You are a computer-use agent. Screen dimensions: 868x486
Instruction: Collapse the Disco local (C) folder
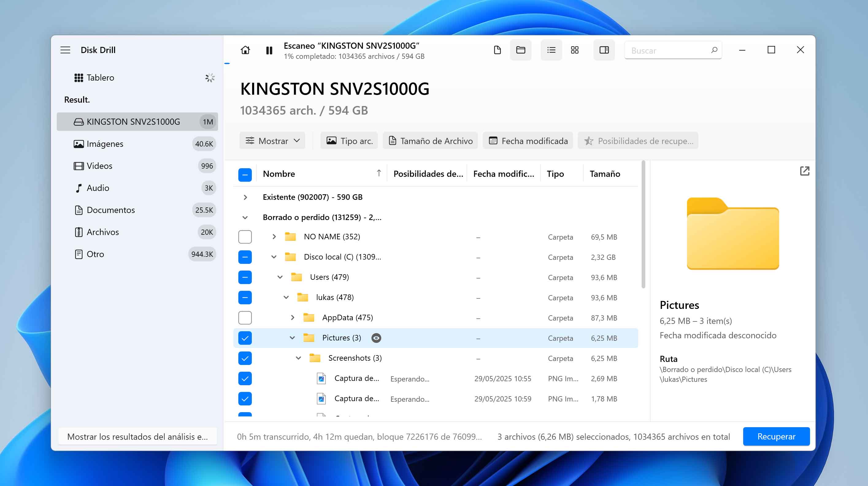tap(274, 257)
